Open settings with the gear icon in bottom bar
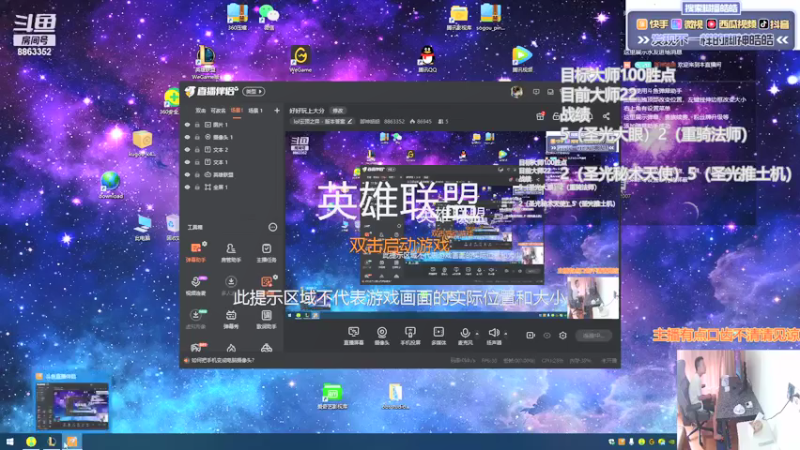Viewport: 800px width, 450px height. 563,335
